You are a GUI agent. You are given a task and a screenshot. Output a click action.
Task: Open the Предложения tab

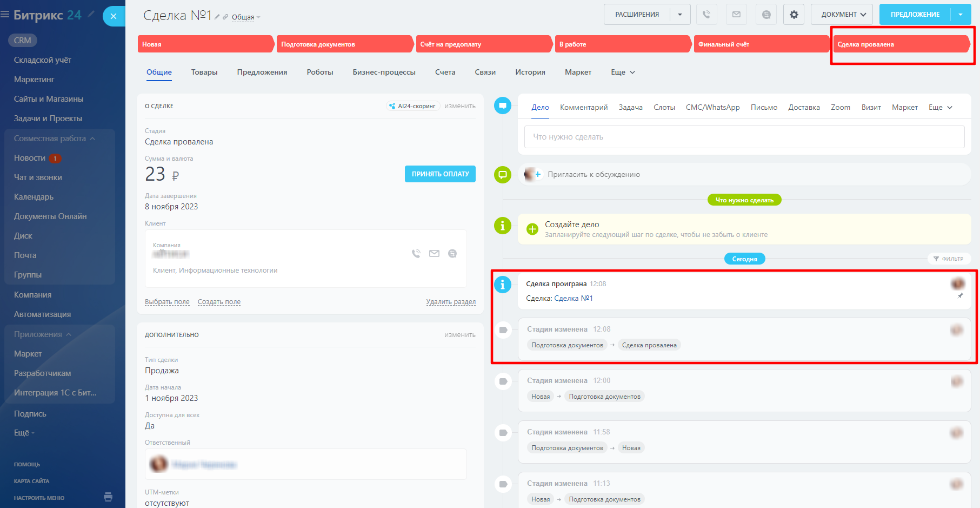point(262,72)
